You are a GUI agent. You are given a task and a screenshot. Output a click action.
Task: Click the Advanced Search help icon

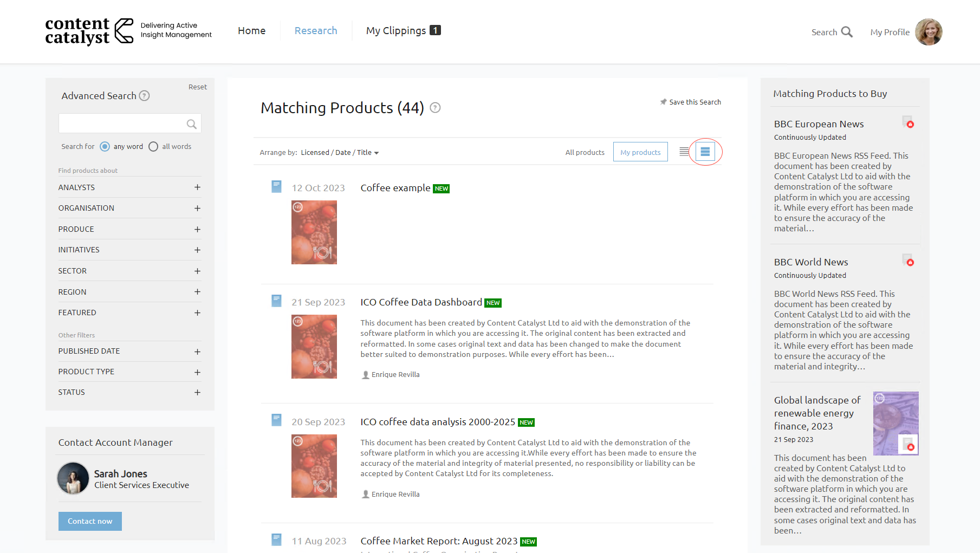[x=144, y=96]
